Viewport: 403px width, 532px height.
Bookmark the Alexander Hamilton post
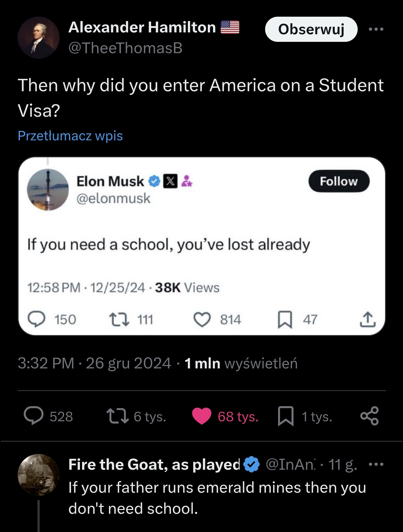[x=286, y=416]
